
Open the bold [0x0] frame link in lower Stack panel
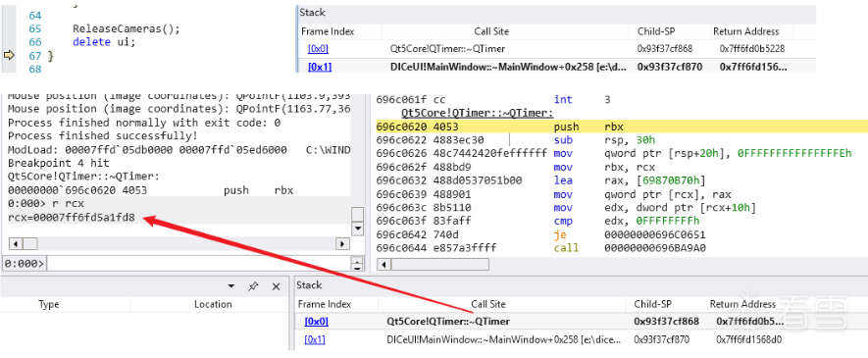tap(316, 321)
